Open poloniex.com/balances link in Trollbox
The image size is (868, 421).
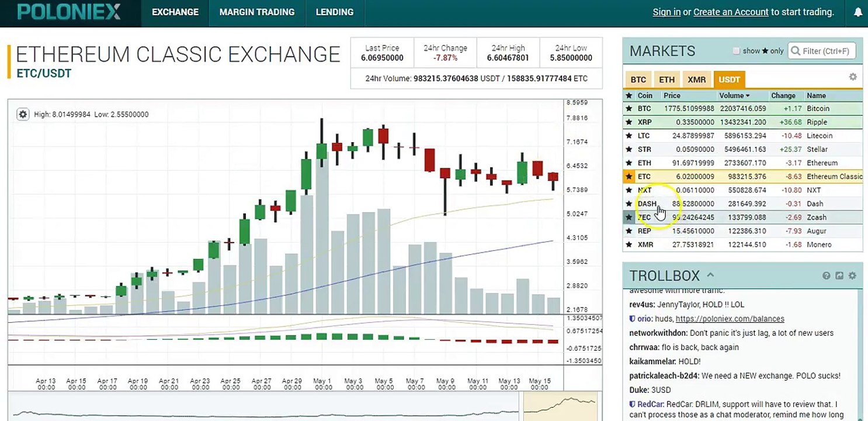coord(730,319)
